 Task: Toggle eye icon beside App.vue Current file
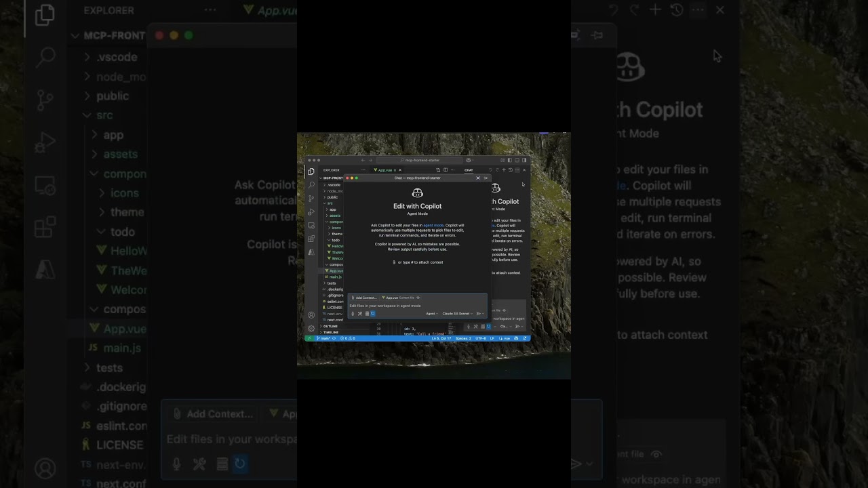(418, 298)
